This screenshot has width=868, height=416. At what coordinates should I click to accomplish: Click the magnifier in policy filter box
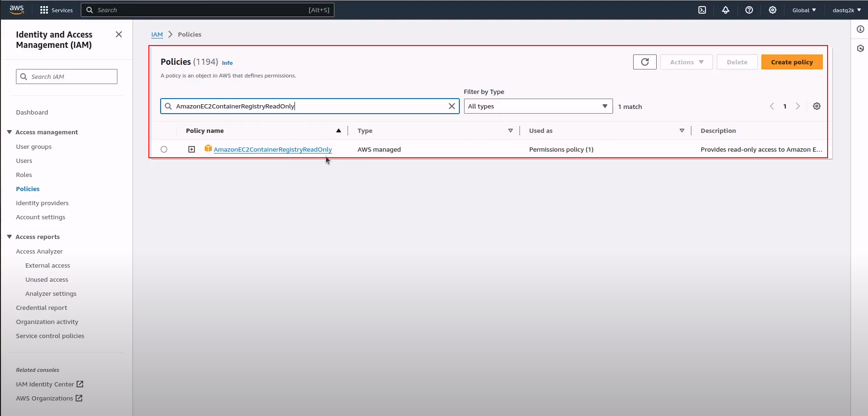[168, 106]
